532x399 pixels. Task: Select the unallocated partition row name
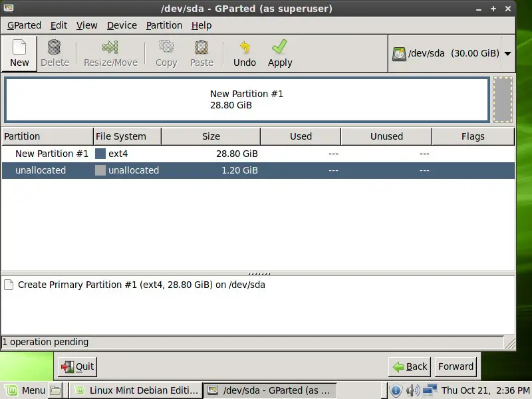[x=41, y=170]
